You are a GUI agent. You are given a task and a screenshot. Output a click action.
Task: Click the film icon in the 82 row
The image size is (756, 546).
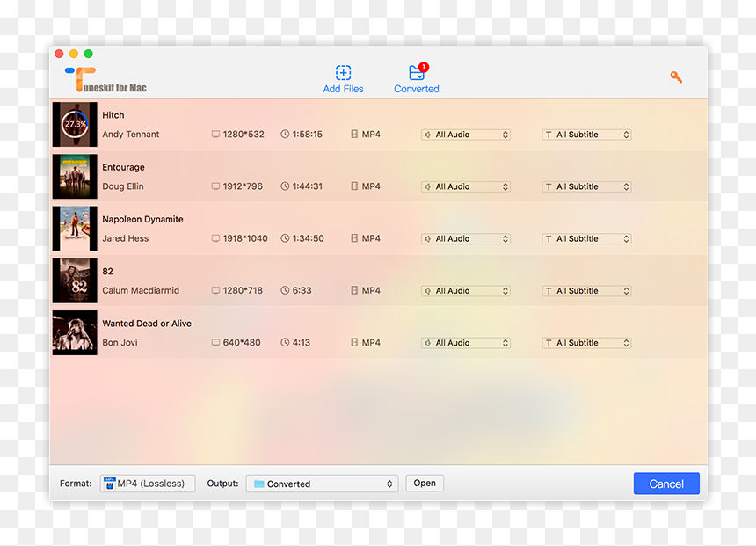(354, 290)
